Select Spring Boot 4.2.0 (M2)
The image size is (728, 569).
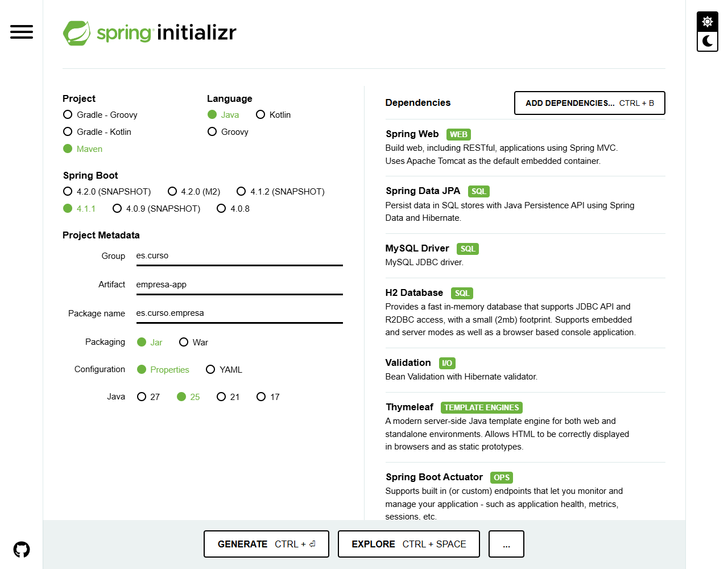coord(194,192)
